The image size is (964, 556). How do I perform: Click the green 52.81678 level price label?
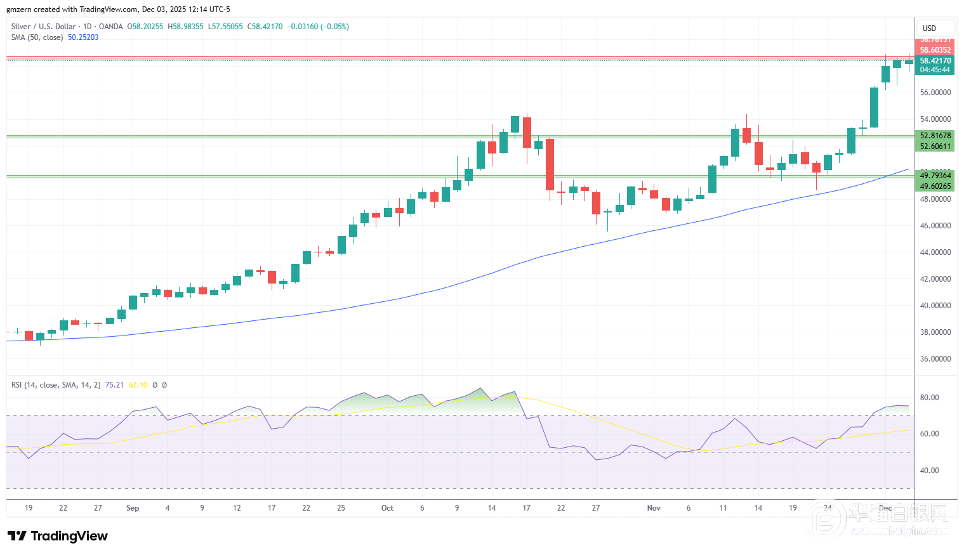click(936, 135)
